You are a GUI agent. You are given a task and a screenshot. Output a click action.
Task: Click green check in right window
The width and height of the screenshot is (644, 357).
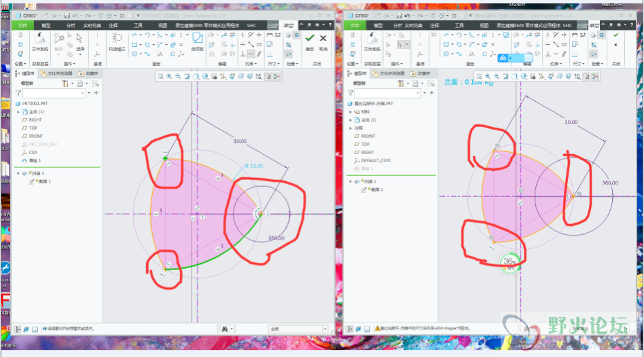[615, 35]
